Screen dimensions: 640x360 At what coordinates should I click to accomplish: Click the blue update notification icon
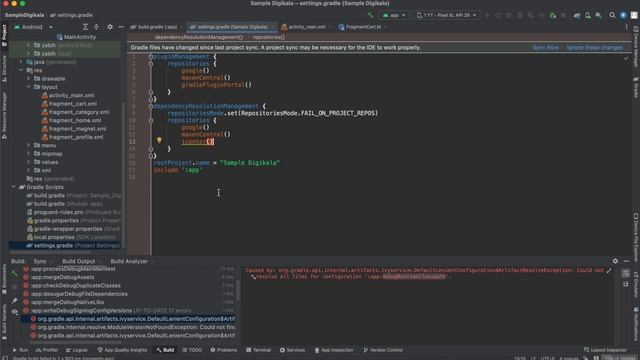(623, 15)
